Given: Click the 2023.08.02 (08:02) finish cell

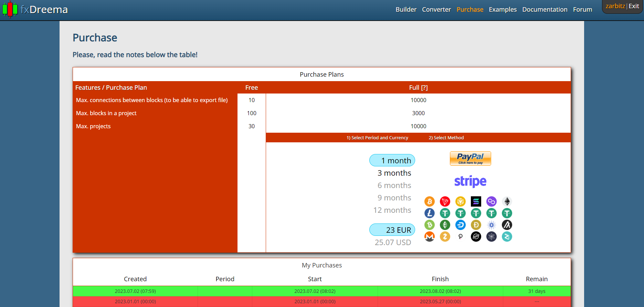Looking at the screenshot, I should click(x=440, y=291).
